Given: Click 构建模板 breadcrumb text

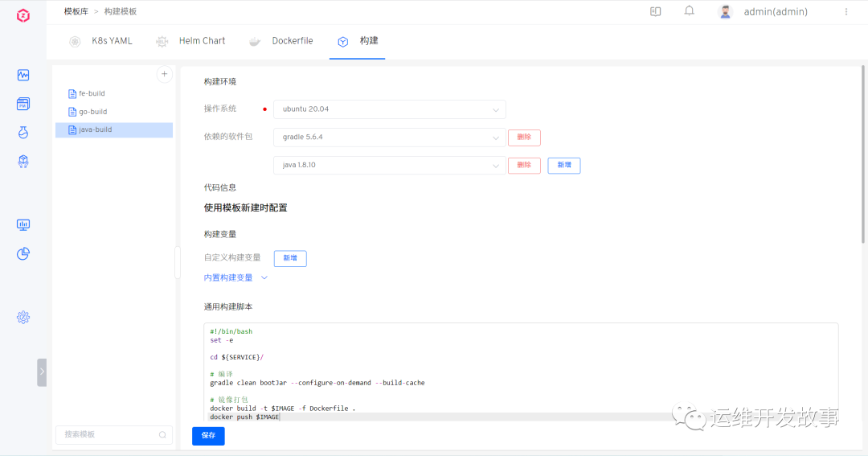Looking at the screenshot, I should (120, 11).
